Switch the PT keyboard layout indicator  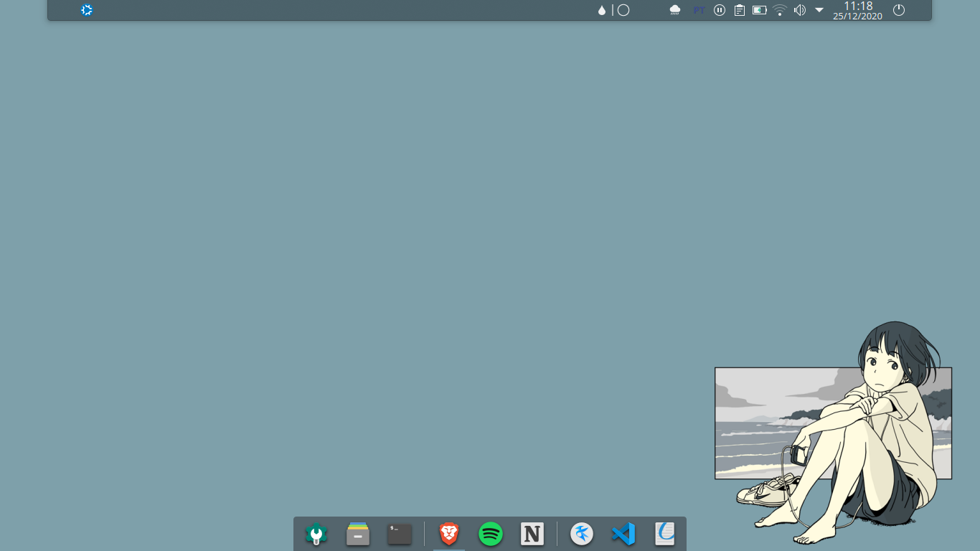[699, 10]
